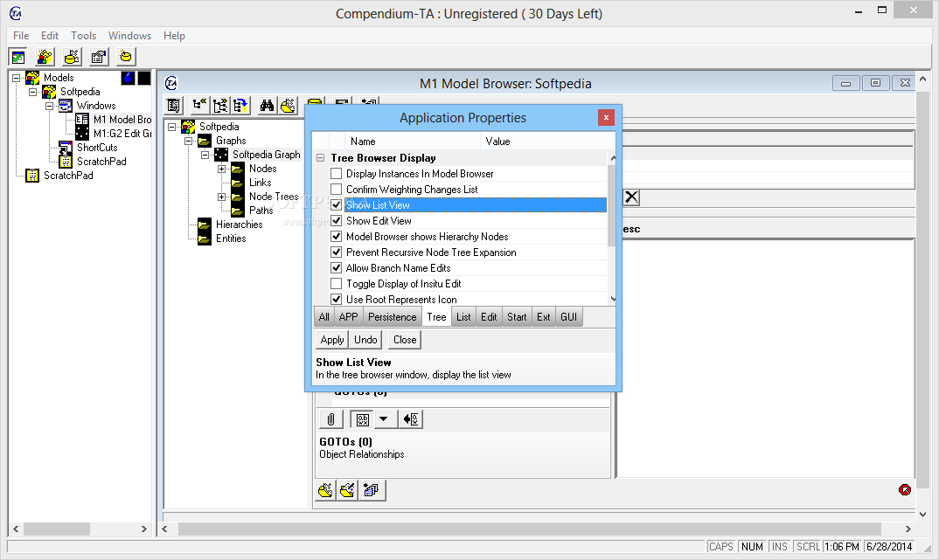Switch to the GUI tab
939x560 pixels.
(569, 317)
